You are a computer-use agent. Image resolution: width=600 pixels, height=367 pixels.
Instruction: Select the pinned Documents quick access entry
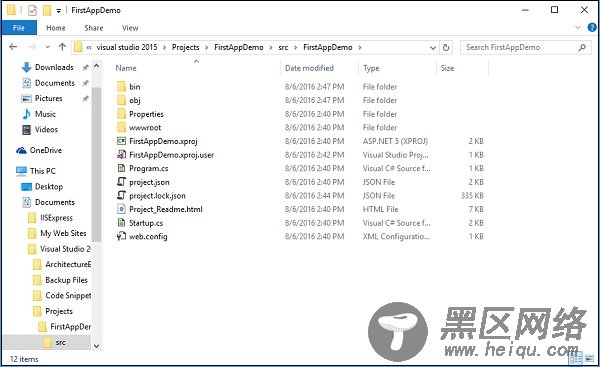click(x=55, y=83)
